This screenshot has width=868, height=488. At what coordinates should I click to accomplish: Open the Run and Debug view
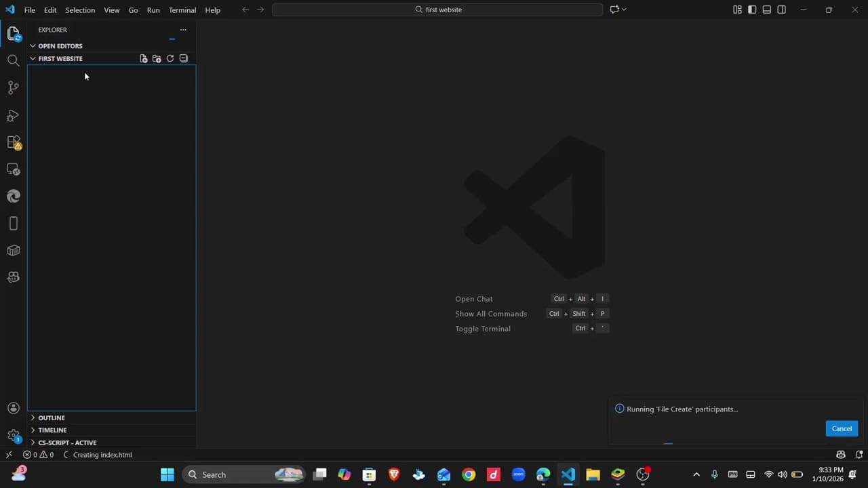coord(14,115)
